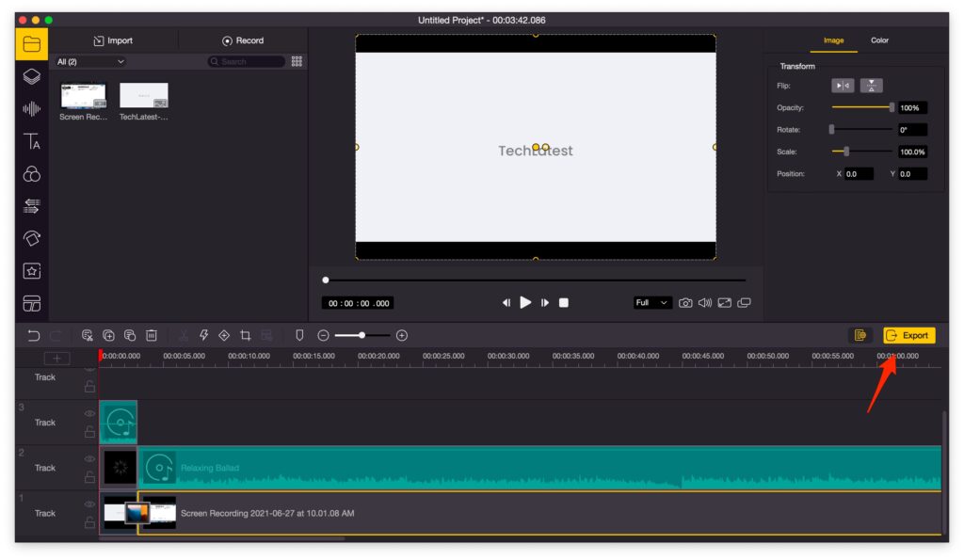964x560 pixels.
Task: Click the copy-plus icon in the timeline toolbar
Action: pos(108,336)
